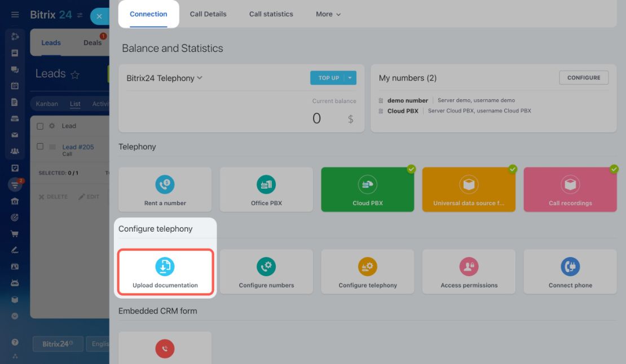The height and width of the screenshot is (364, 626).
Task: Mark Leads page as favorite with star
Action: (74, 74)
